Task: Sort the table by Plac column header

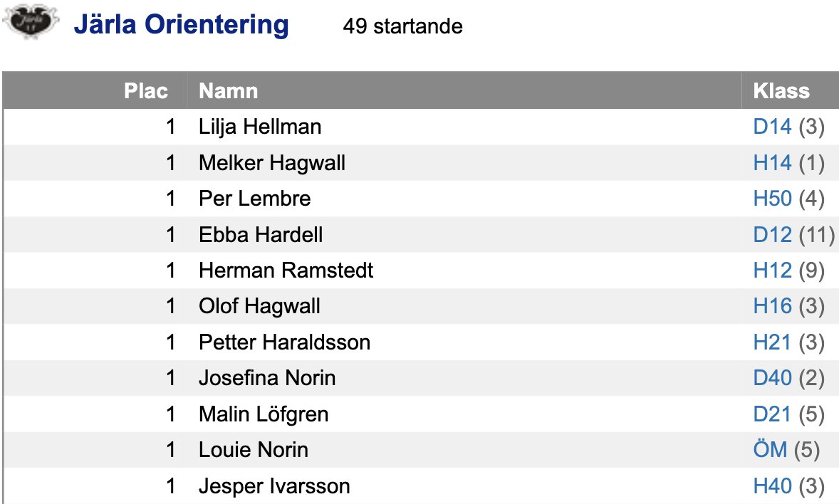Action: coord(145,91)
